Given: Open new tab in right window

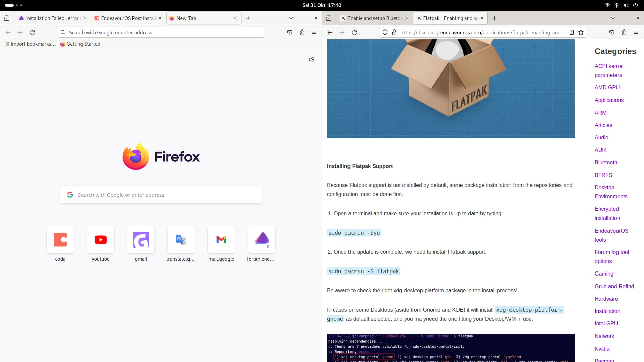Looking at the screenshot, I should 494,18.
